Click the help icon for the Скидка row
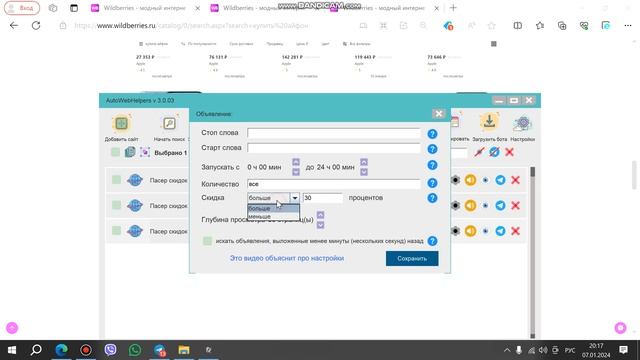 point(432,198)
